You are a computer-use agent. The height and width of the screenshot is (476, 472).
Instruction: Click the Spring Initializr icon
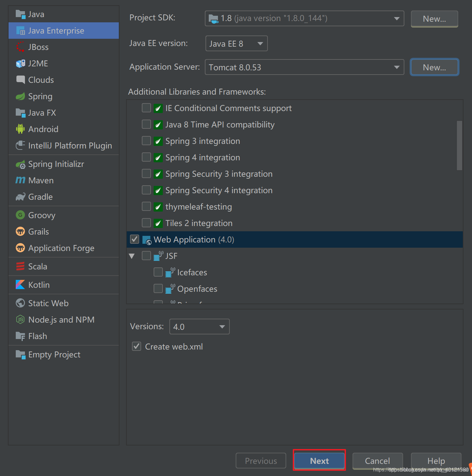click(x=20, y=164)
